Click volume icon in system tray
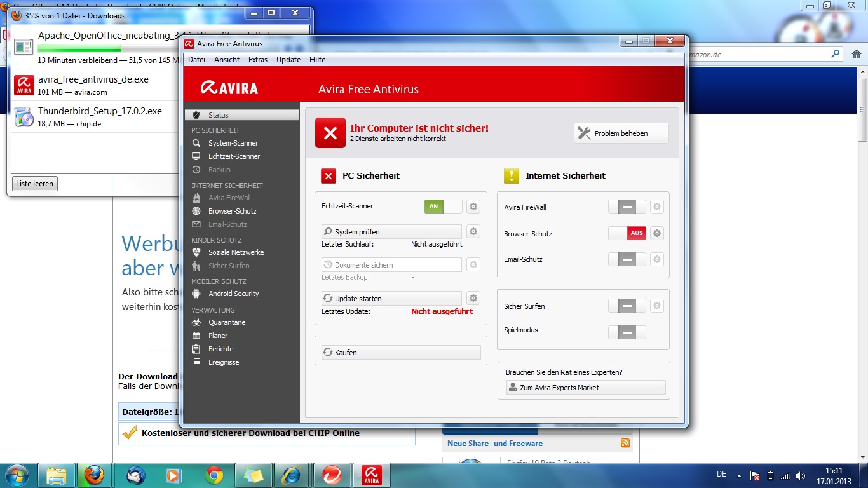The width and height of the screenshot is (868, 488). [801, 475]
